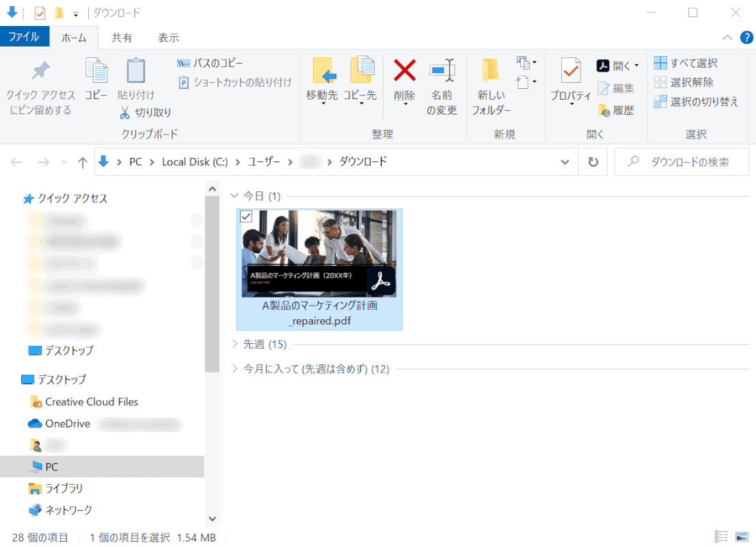The width and height of the screenshot is (756, 547).
Task: Uncheck the A製品のマーケティング計画_repaired.pdf checkbox
Action: pos(246,217)
